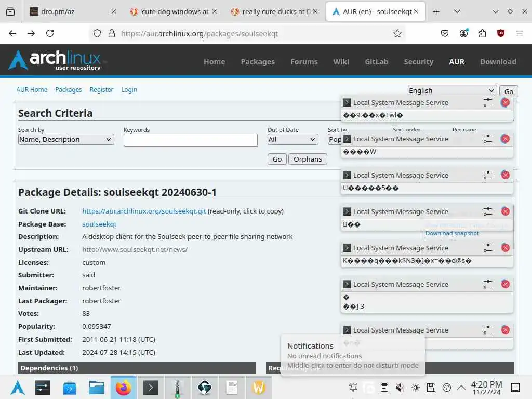
Task: Switch to the cute dog windows tab
Action: click(x=174, y=11)
